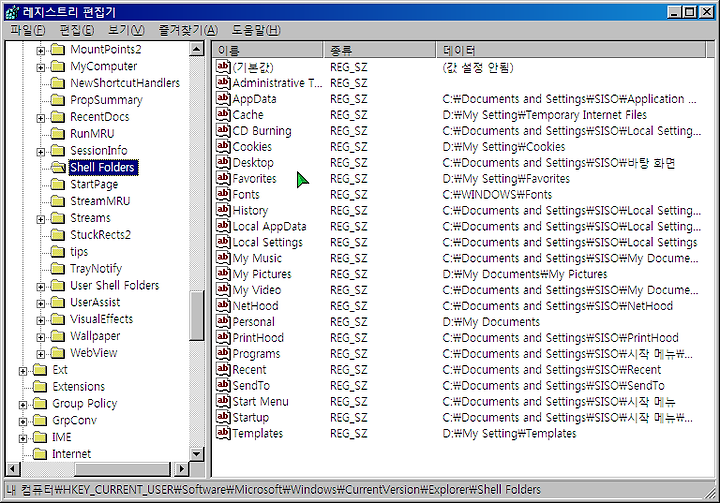Screen dimensions: 720x503
Task: Expand the SessionInfo key
Action: pos(40,152)
